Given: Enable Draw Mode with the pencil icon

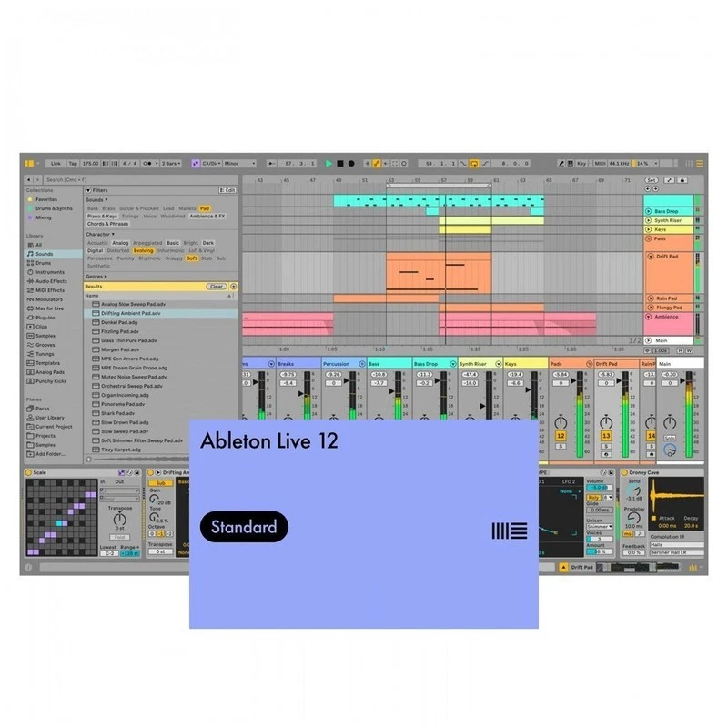Looking at the screenshot, I should click(561, 163).
